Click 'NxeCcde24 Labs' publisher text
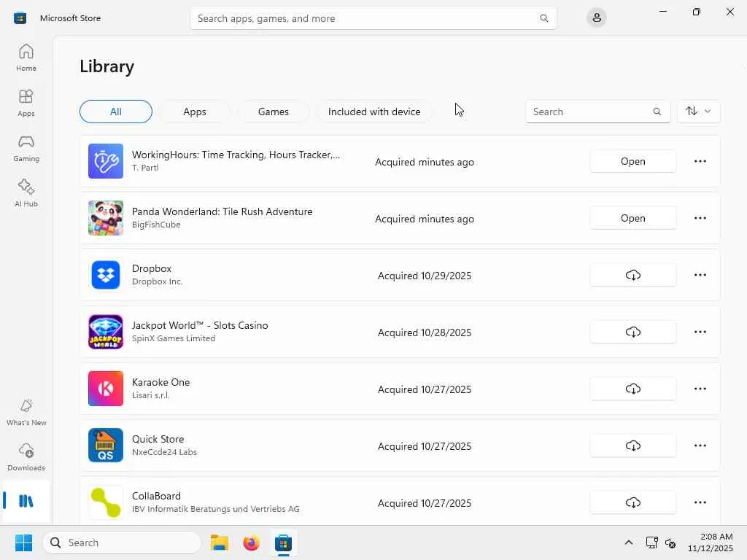 pos(164,452)
